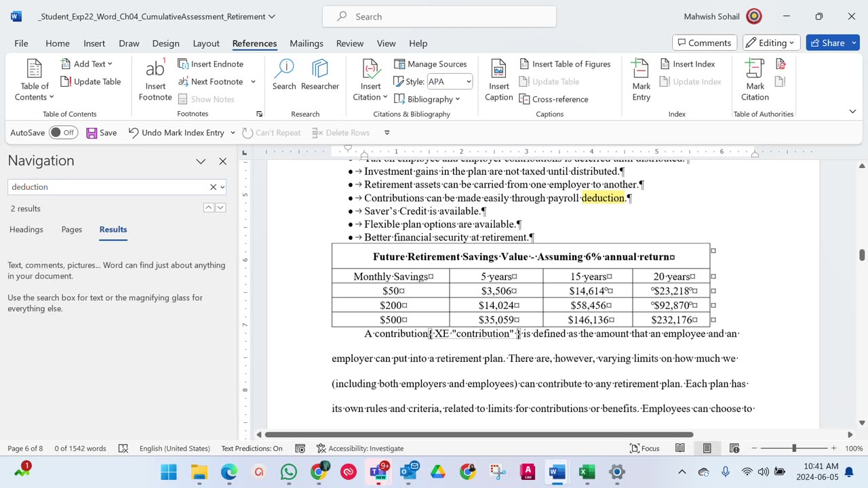Click the Insert Index button
Image resolution: width=868 pixels, height=488 pixels.
point(687,64)
